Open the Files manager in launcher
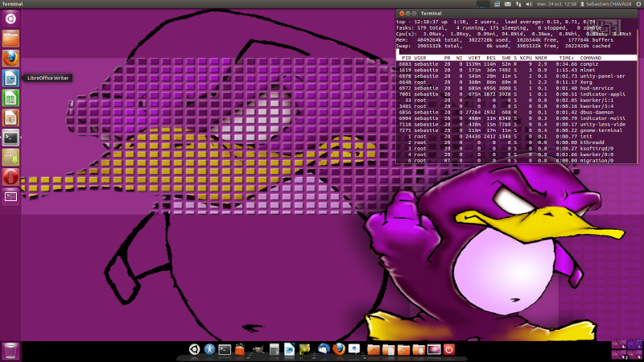644x362 pixels. point(10,39)
